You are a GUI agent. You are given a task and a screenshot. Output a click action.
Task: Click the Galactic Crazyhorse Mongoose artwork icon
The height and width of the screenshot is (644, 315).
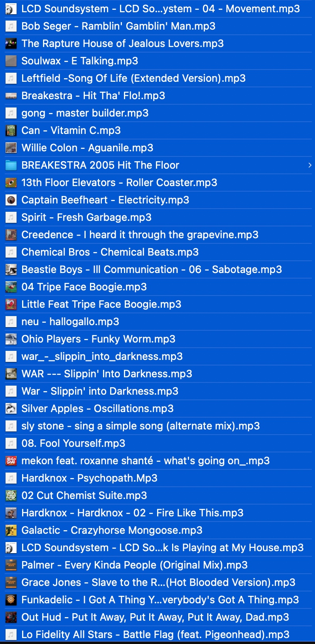pos(11,530)
